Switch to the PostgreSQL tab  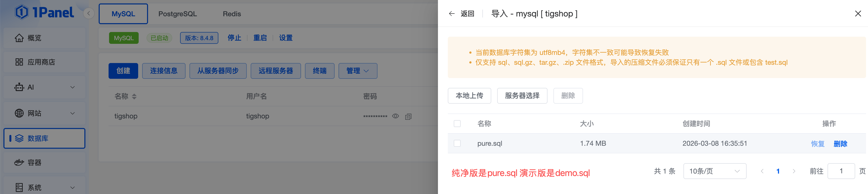[178, 14]
